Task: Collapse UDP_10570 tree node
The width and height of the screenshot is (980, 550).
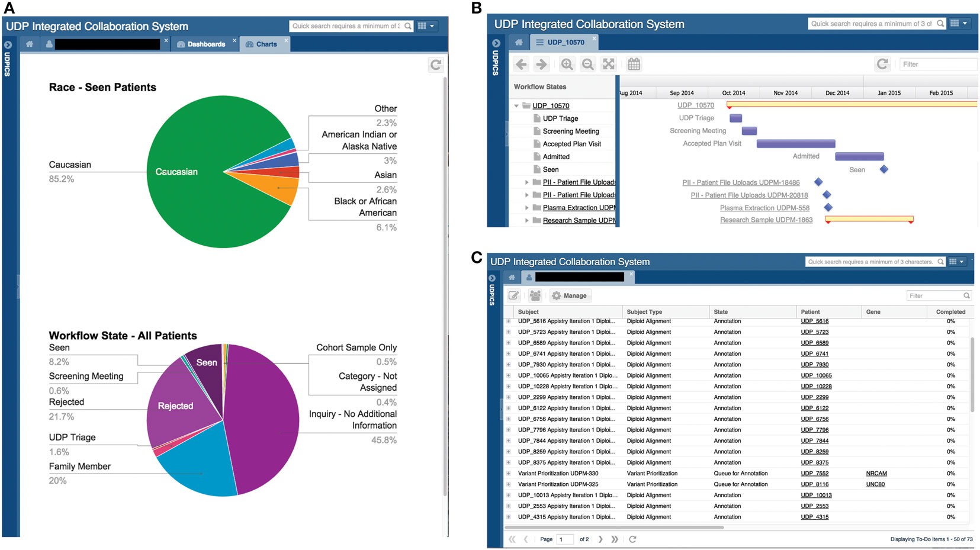Action: click(516, 106)
